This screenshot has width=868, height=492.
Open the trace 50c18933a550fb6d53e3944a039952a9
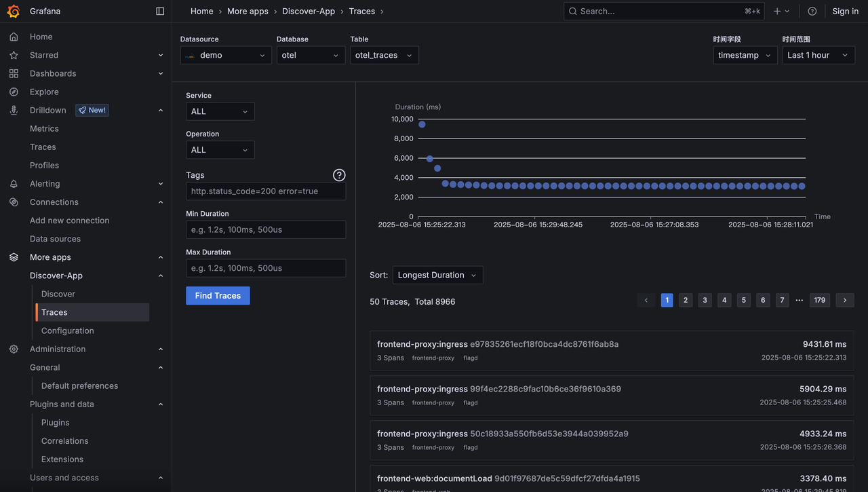click(x=612, y=440)
